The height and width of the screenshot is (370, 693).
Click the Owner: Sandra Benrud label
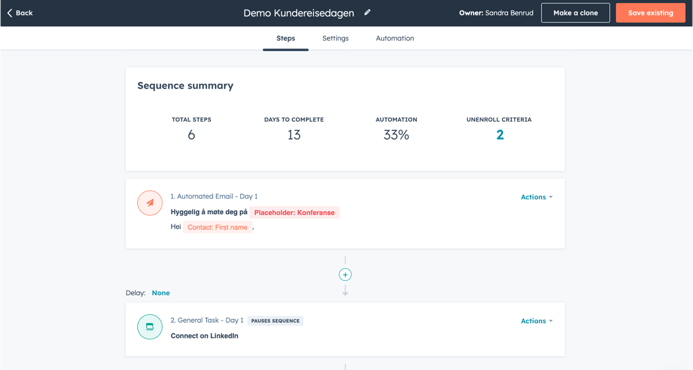tap(496, 13)
